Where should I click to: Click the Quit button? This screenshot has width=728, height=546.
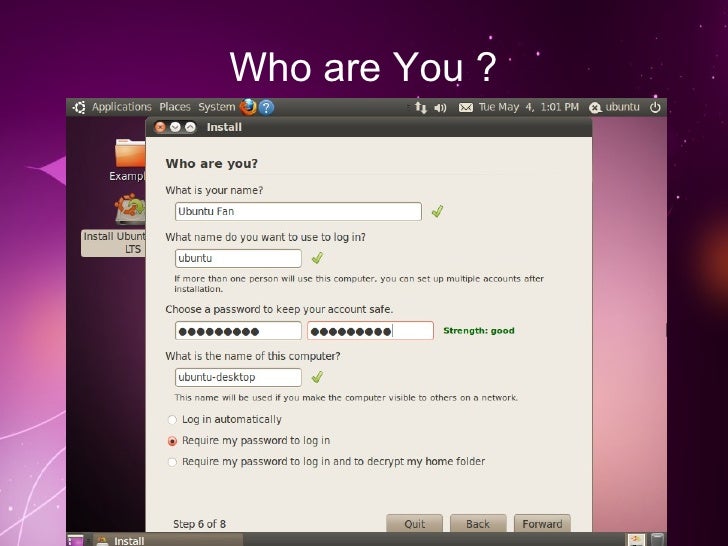[x=414, y=524]
